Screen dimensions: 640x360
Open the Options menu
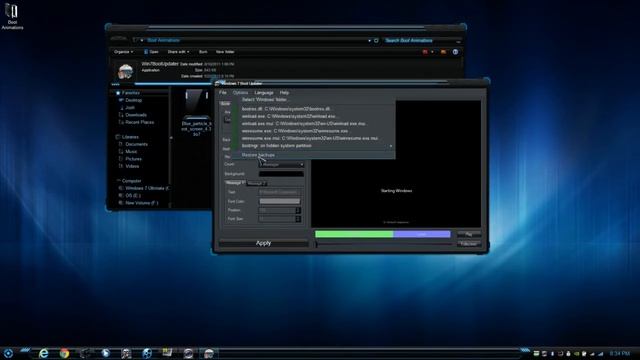click(x=240, y=93)
